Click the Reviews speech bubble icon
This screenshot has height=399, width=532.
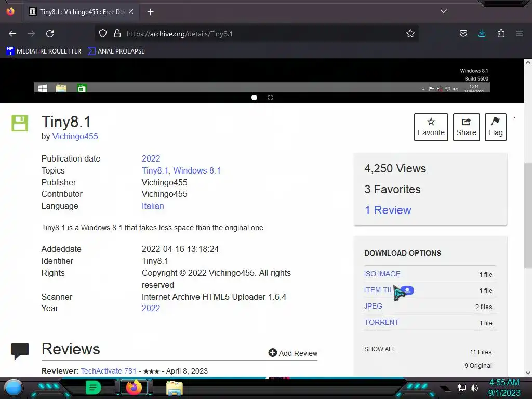[20, 351]
